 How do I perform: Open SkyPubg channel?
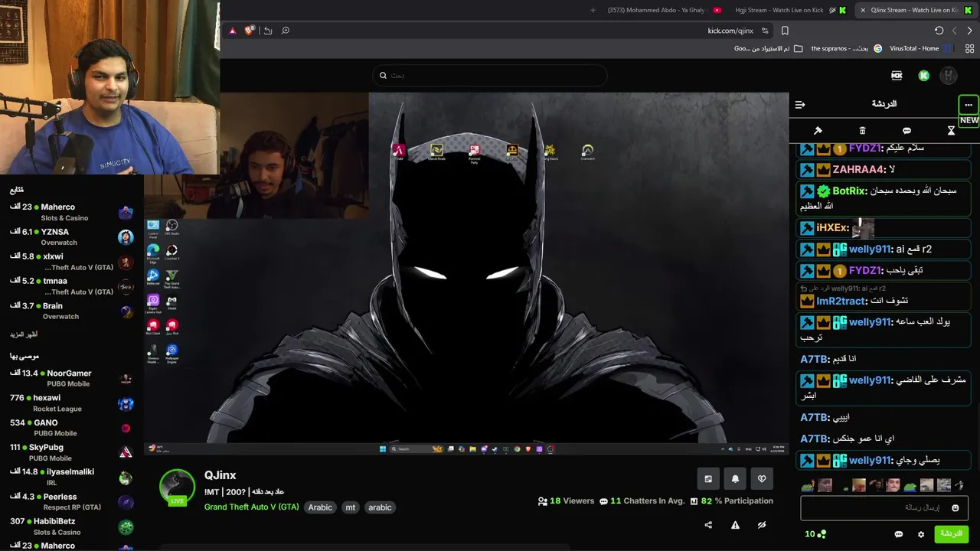73,452
